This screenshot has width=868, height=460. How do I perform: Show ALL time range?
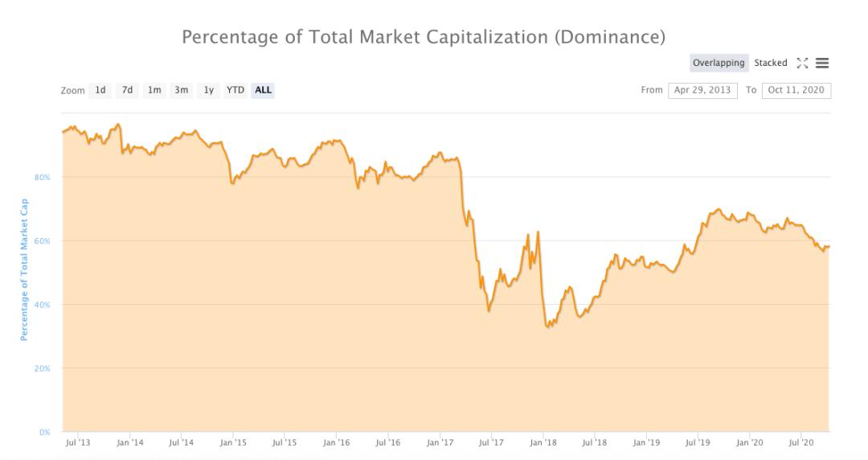pos(263,90)
